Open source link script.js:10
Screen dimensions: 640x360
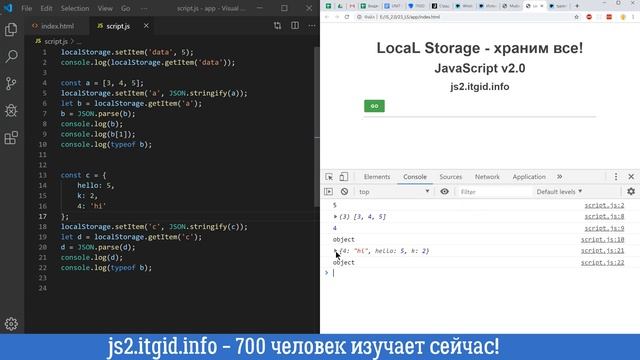pos(602,240)
